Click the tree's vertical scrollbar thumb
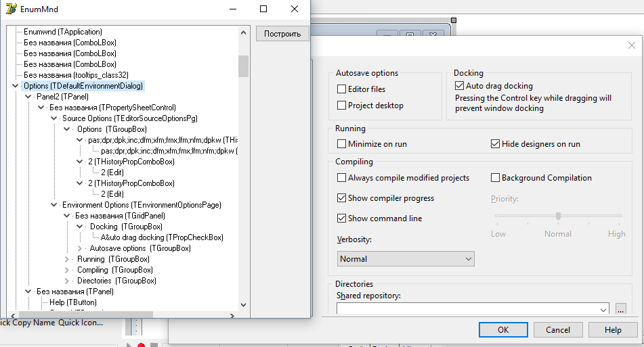This screenshot has height=347, width=644. 244,66
